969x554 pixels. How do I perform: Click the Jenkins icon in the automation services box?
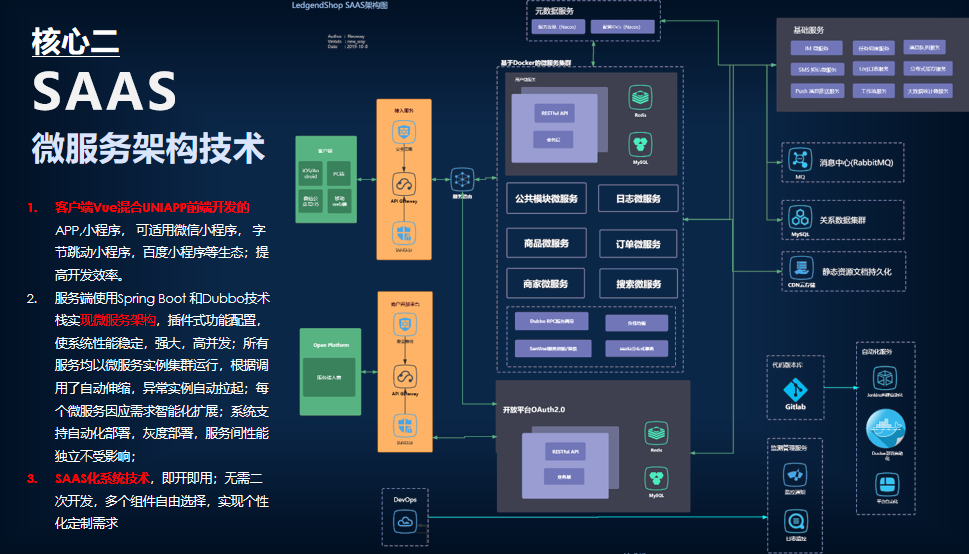884,379
